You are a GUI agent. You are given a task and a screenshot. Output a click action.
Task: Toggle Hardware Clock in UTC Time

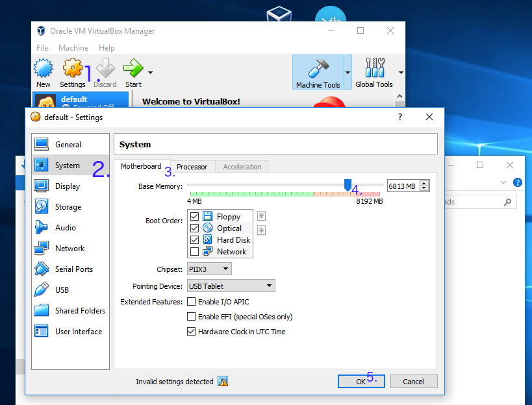192,332
